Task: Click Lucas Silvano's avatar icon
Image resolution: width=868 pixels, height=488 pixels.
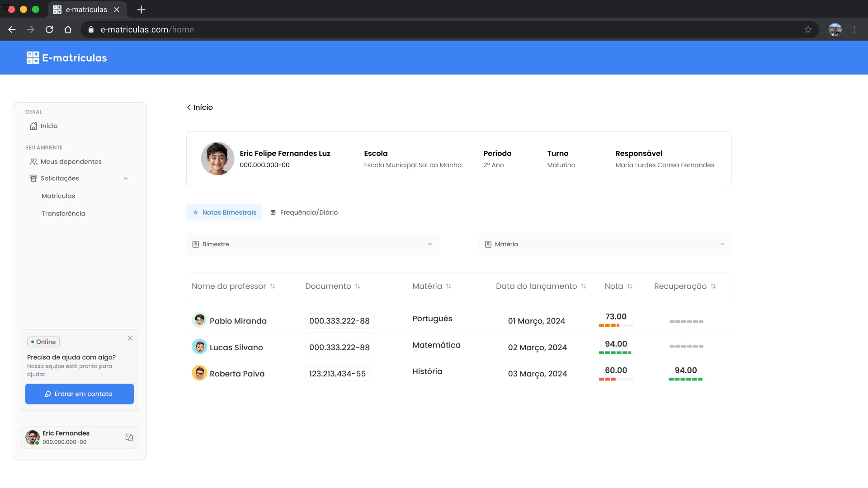Action: [x=199, y=347]
